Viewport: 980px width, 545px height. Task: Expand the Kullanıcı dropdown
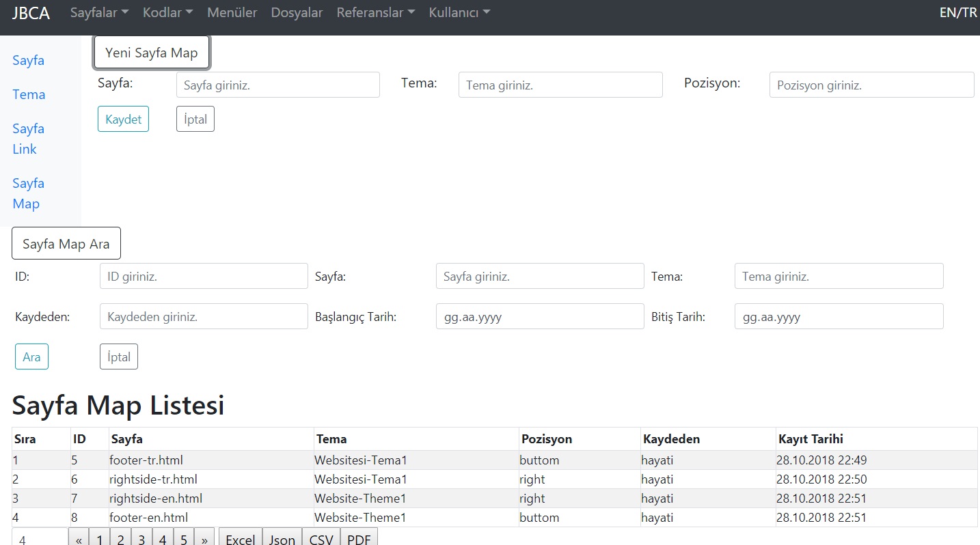coord(459,12)
